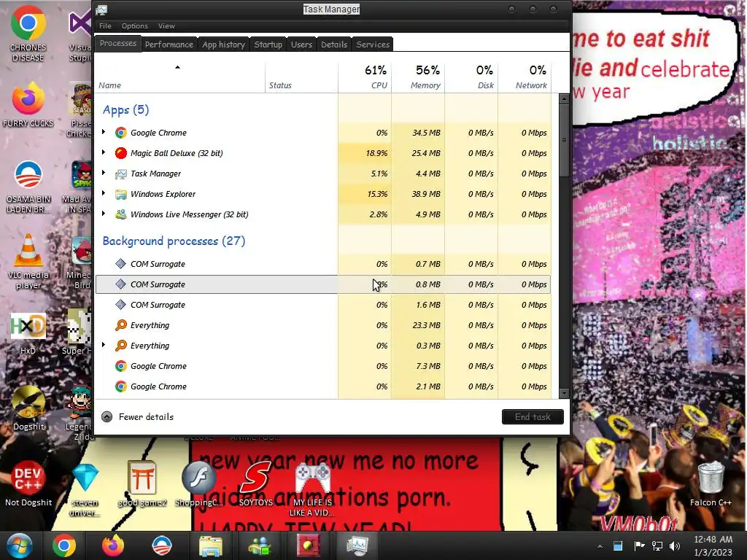Switch to the Performance tab
747x560 pixels.
pyautogui.click(x=169, y=44)
